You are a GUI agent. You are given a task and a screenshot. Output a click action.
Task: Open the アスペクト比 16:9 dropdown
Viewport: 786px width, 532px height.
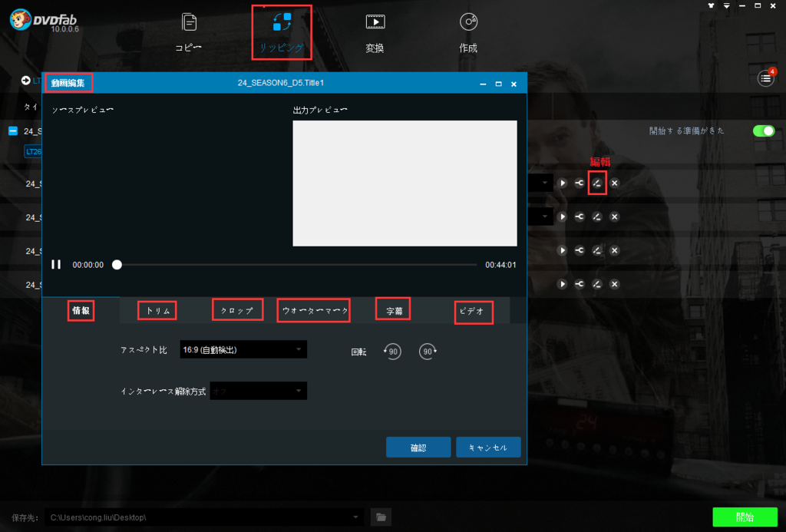[x=243, y=349]
